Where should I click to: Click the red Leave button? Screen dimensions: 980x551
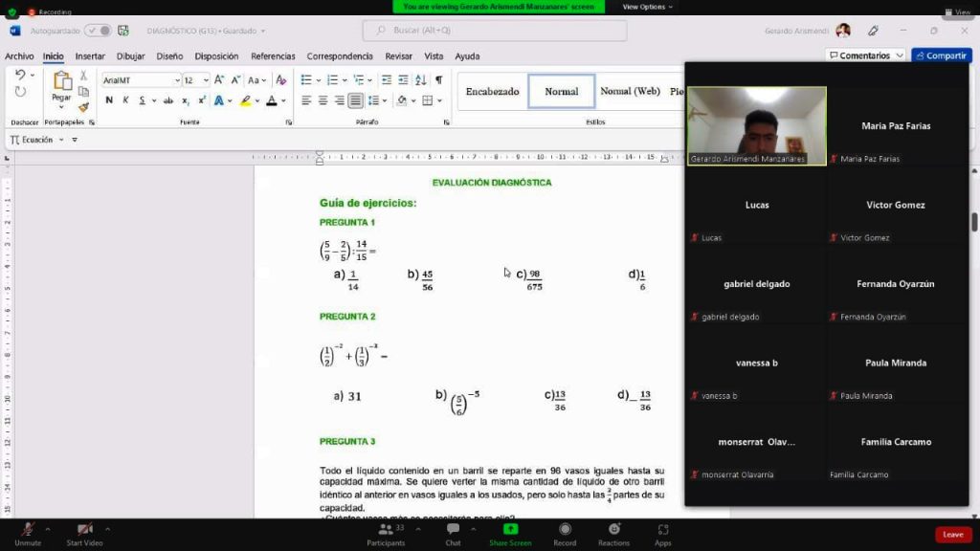(x=952, y=535)
